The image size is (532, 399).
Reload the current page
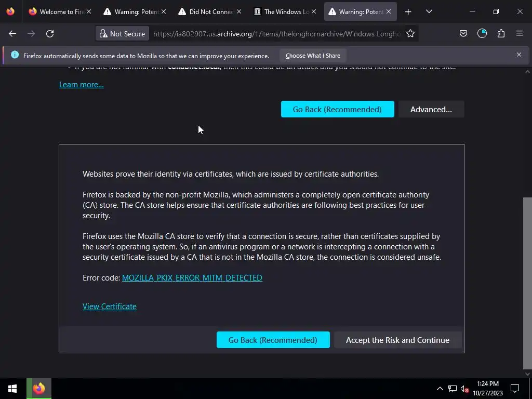point(50,34)
